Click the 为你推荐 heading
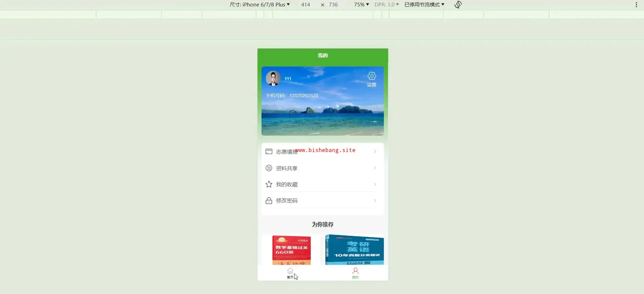The height and width of the screenshot is (294, 644). (x=323, y=224)
